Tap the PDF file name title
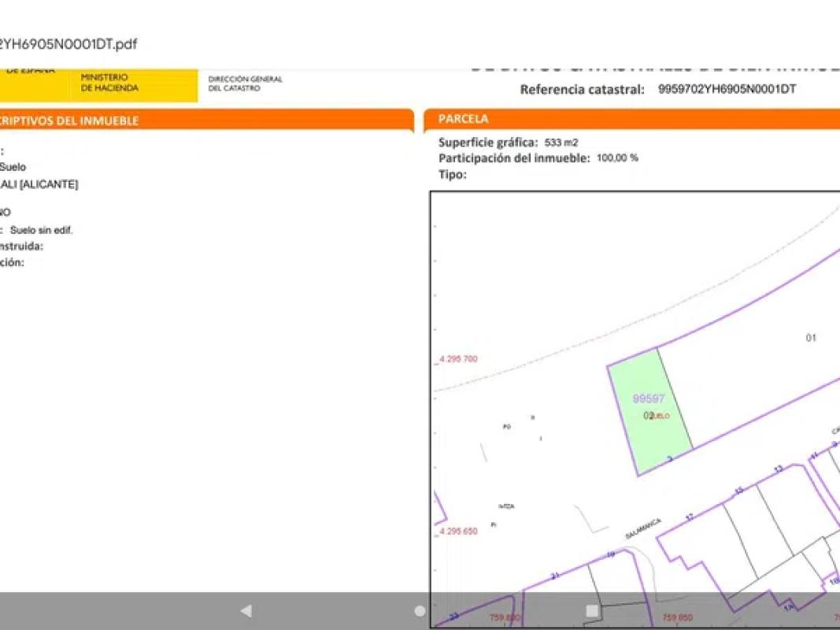840x630 pixels. point(68,44)
